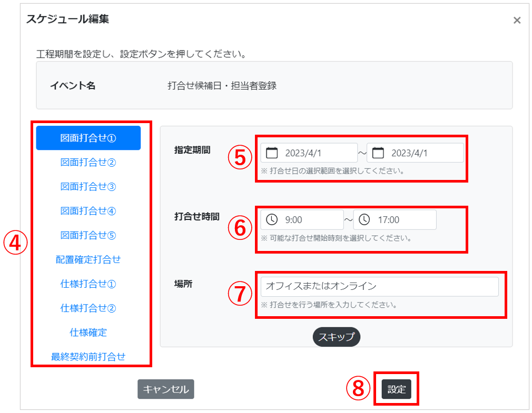Click the clock icon in end time field
The image size is (532, 413).
coord(364,220)
